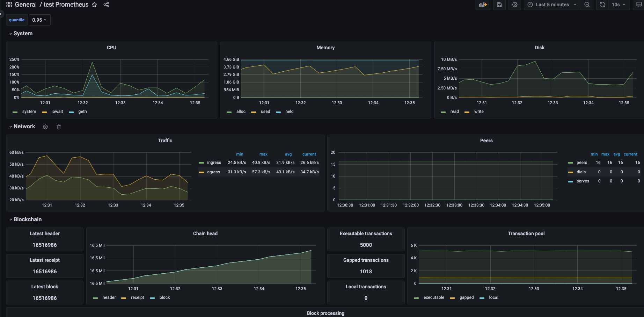Sort Traffic legend by current column
The height and width of the screenshot is (317, 644).
[309, 154]
